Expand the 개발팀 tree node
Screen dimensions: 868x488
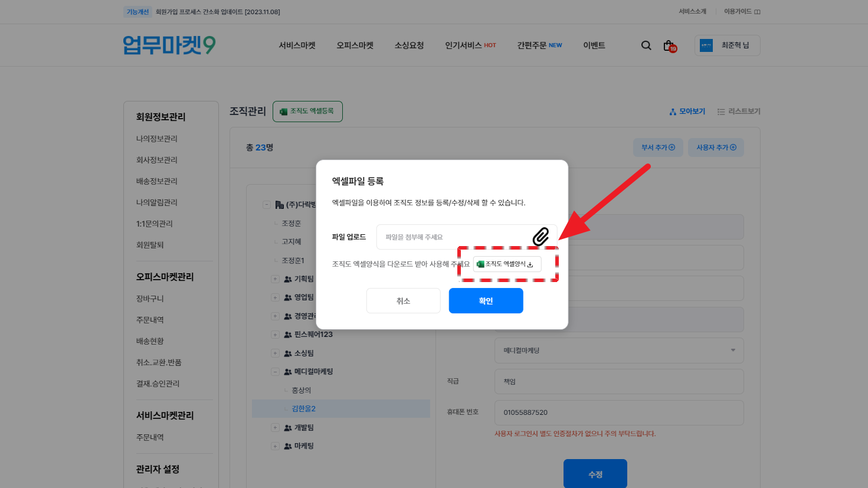coord(275,428)
